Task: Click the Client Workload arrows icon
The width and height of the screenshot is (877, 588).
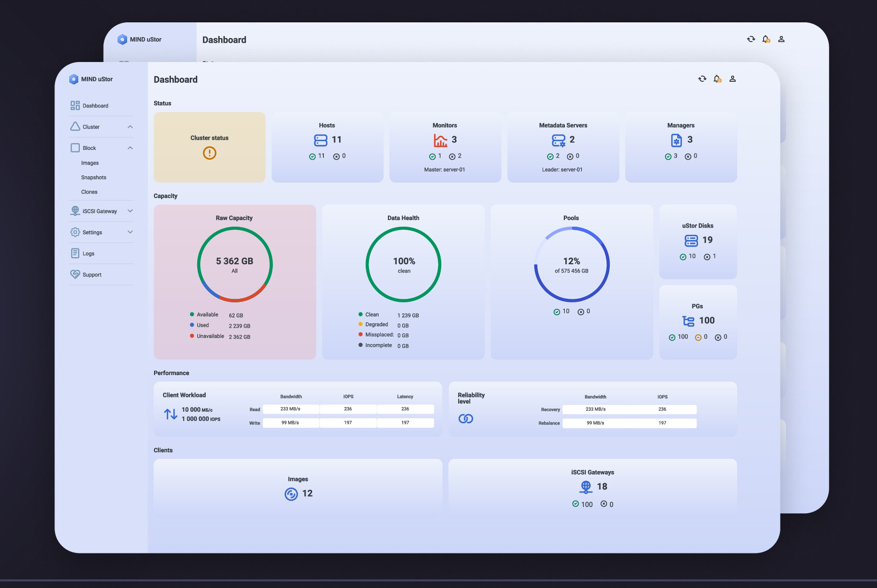Action: coord(171,414)
